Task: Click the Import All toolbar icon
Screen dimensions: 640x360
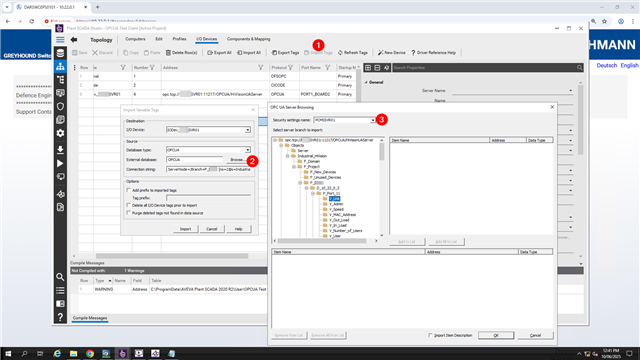Action: pyautogui.click(x=240, y=53)
